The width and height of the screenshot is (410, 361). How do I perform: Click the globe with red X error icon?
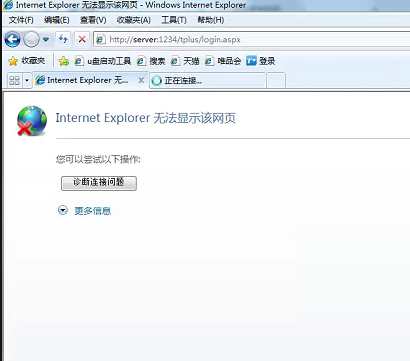(32, 121)
